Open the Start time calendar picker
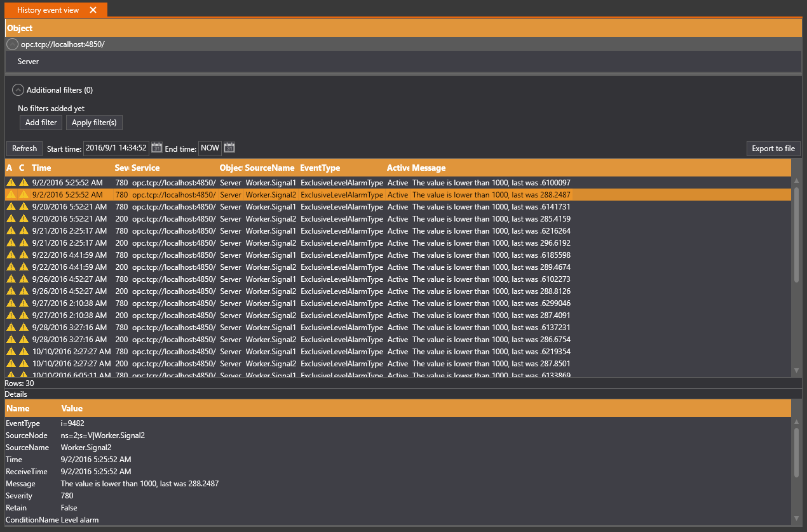Screen dimensions: 807x532 click(x=157, y=148)
